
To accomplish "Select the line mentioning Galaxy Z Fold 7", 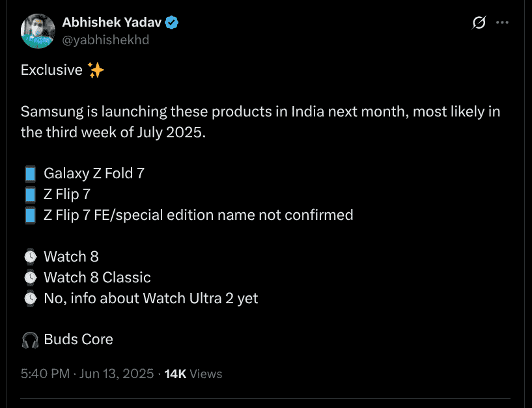I will (x=94, y=173).
